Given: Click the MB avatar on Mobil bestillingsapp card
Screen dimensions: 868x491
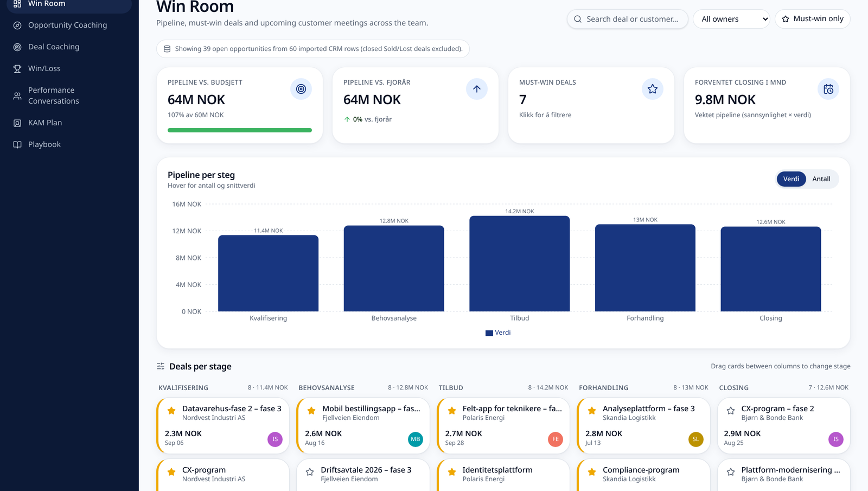Looking at the screenshot, I should [416, 439].
